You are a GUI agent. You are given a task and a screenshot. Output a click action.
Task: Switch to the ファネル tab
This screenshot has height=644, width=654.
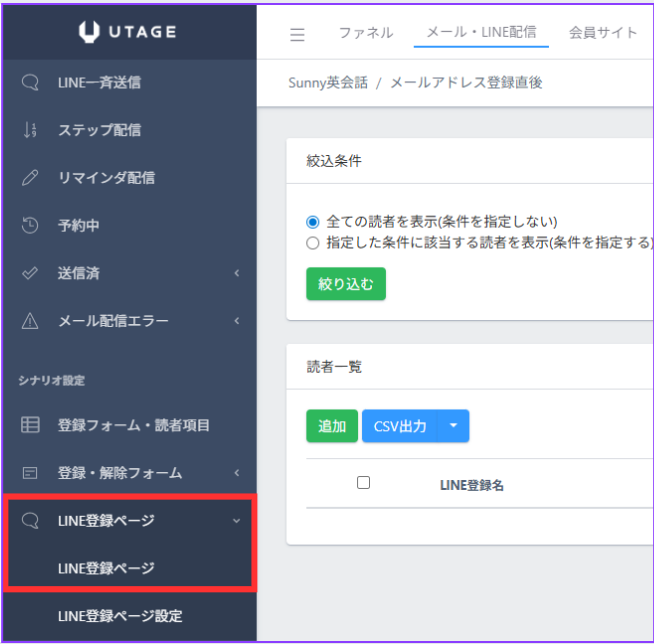365,33
